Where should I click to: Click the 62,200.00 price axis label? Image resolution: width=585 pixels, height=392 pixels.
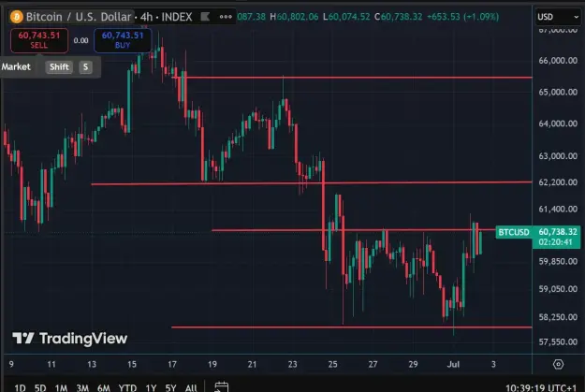[558, 182]
